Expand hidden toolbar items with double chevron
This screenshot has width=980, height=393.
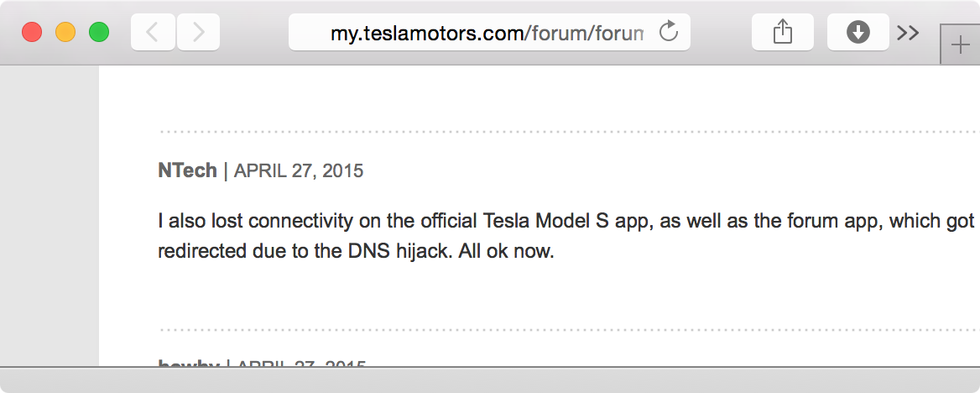pyautogui.click(x=908, y=33)
